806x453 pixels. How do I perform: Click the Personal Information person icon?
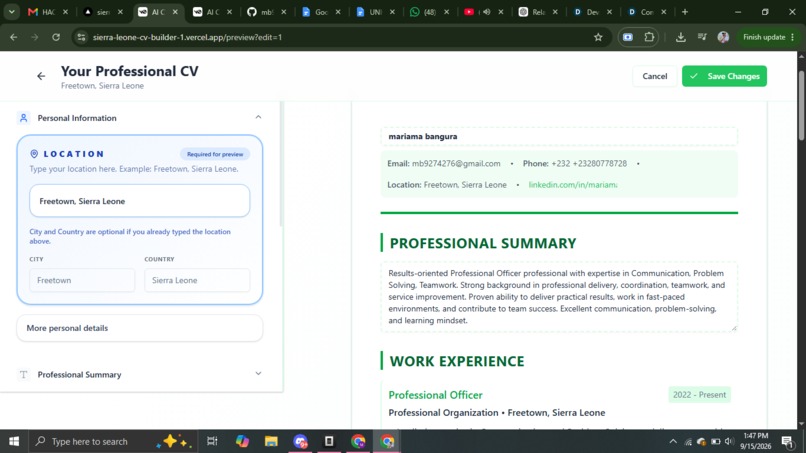pos(24,118)
